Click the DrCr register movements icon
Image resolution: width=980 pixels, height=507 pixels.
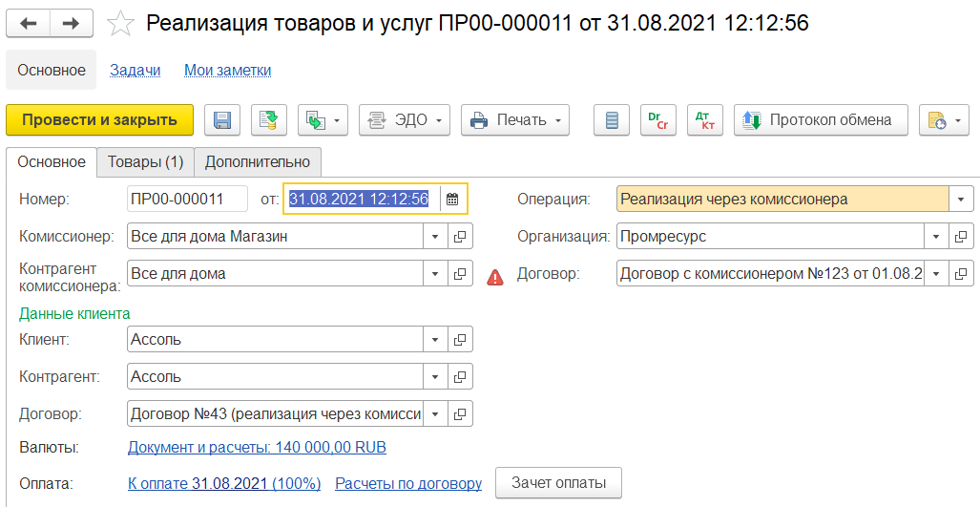point(658,120)
